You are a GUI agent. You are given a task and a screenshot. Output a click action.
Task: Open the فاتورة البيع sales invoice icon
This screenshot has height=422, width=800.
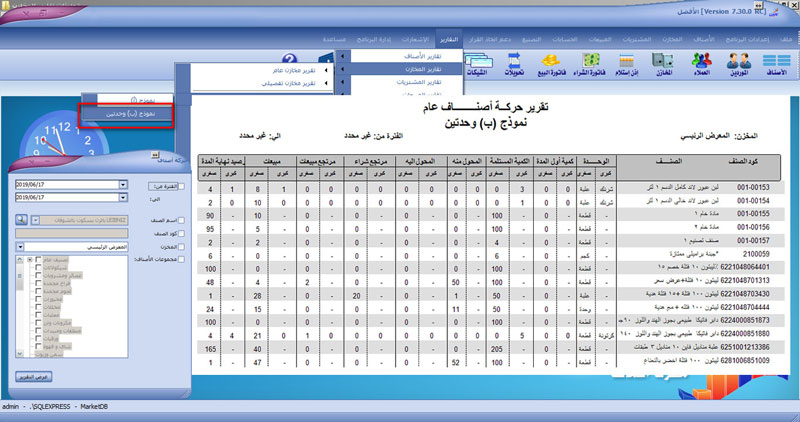coord(552,65)
